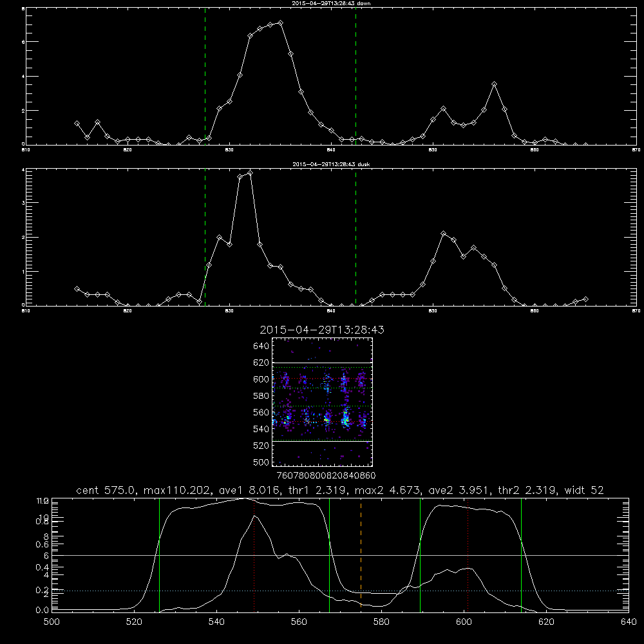Select the dusk curve's secondary peak diamond near 851
This screenshot has height=644, width=644.
(443, 234)
